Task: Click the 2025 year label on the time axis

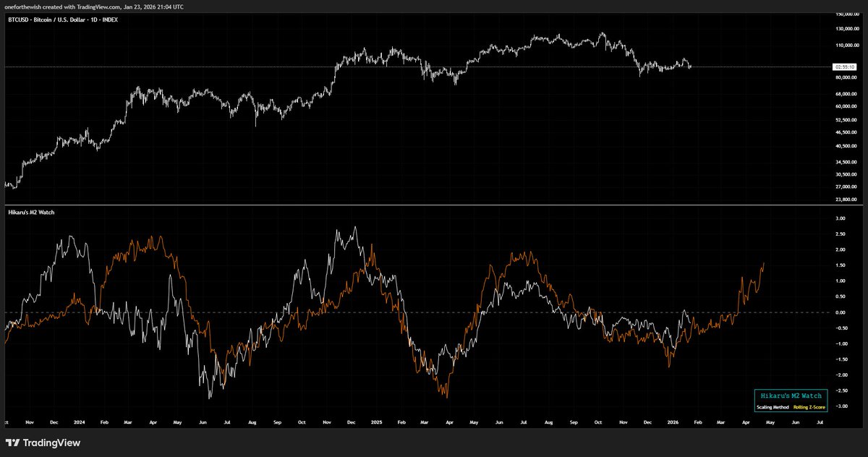Action: pyautogui.click(x=376, y=421)
